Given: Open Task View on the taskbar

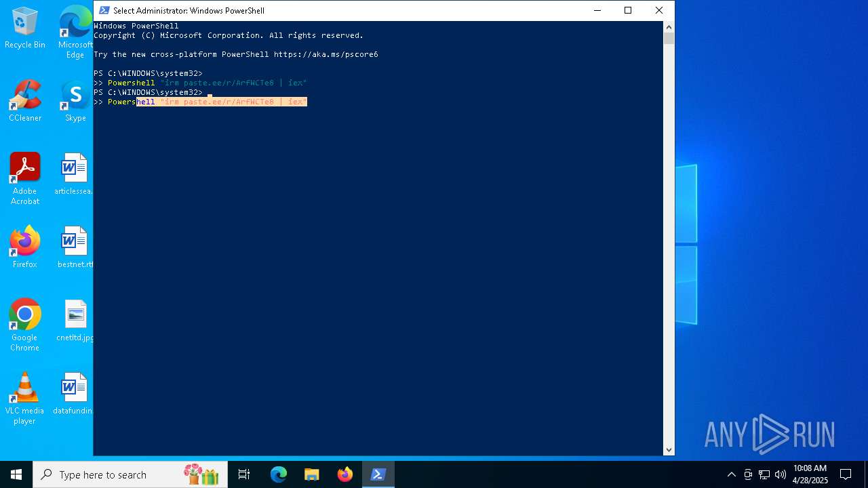Looking at the screenshot, I should pyautogui.click(x=244, y=474).
